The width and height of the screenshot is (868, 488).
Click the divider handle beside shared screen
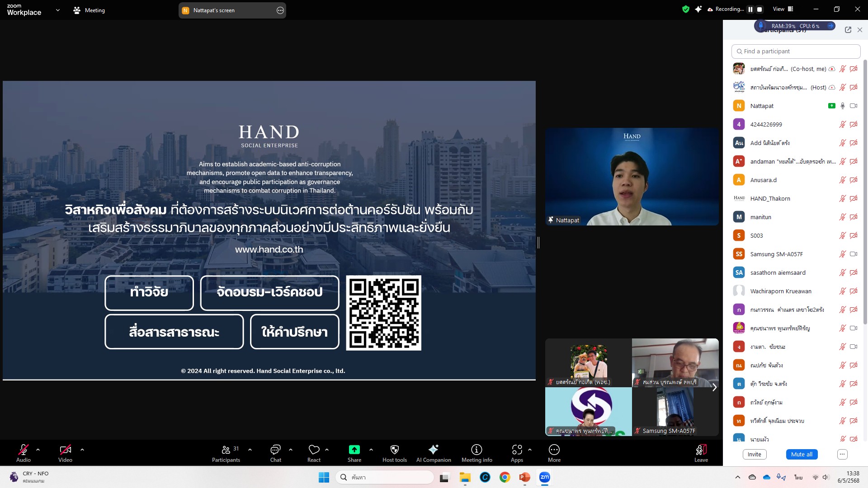[x=538, y=243]
